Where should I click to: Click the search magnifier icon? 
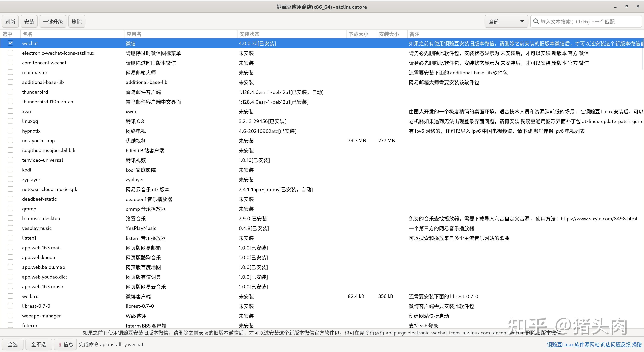point(536,21)
